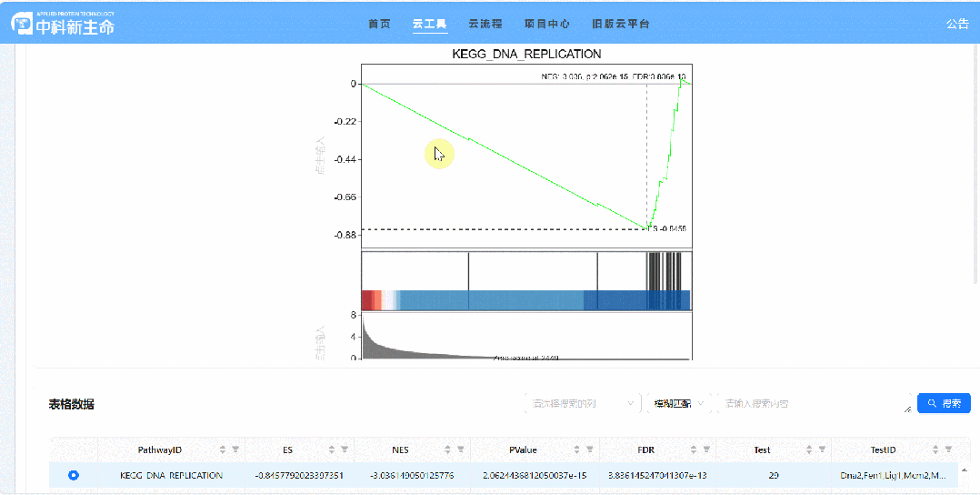Select the KEGG_DNA_REPLICATION row radio button
Viewport: 980px width, 495px height.
[74, 476]
